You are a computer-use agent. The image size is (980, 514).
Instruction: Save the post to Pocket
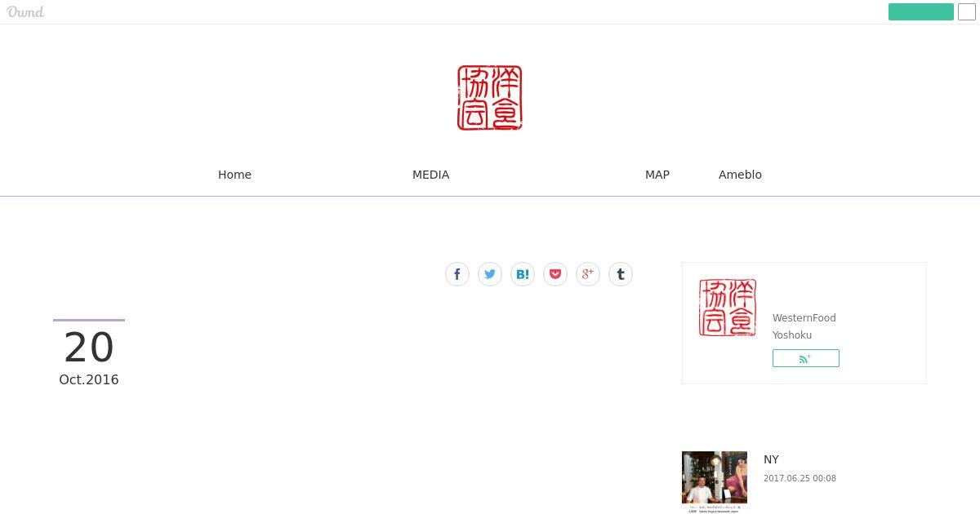555,274
